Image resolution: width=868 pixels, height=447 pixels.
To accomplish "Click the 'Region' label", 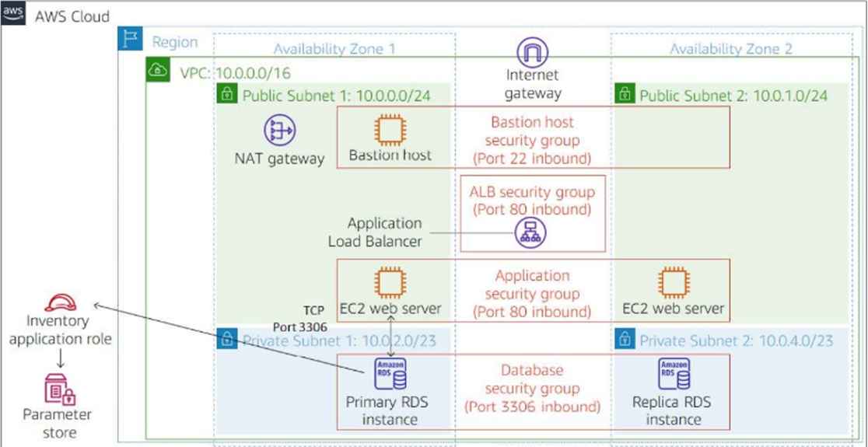I will tap(175, 43).
